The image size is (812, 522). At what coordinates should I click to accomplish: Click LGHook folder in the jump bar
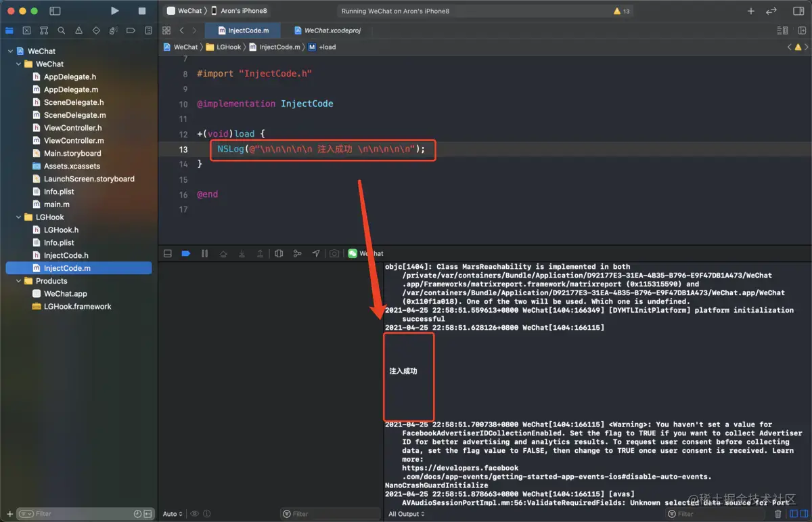coord(223,47)
